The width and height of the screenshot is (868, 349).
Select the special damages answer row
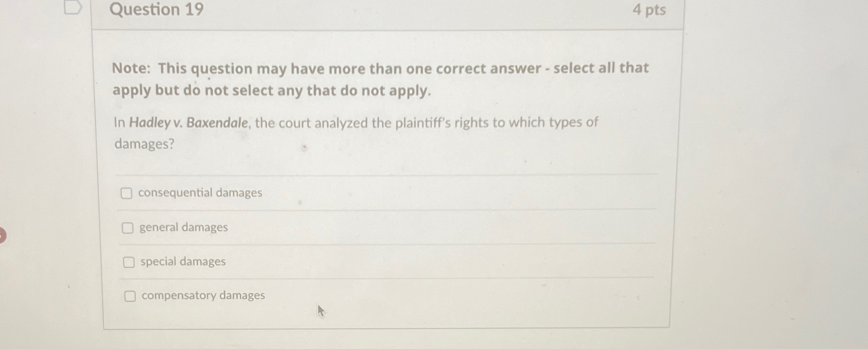coord(182,262)
